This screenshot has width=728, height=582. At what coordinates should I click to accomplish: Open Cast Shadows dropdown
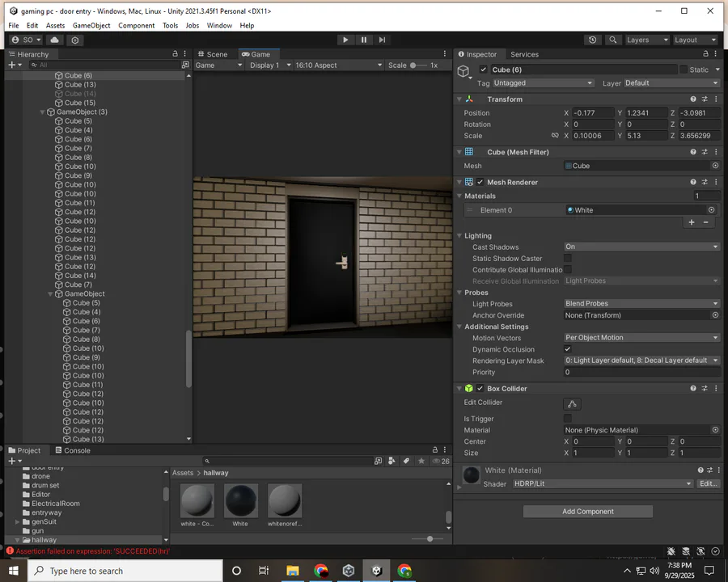(641, 247)
